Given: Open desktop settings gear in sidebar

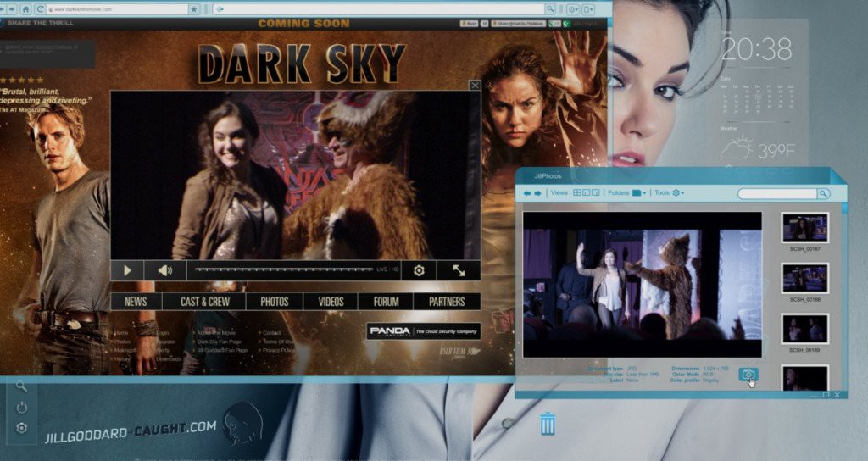Looking at the screenshot, I should click(x=22, y=428).
